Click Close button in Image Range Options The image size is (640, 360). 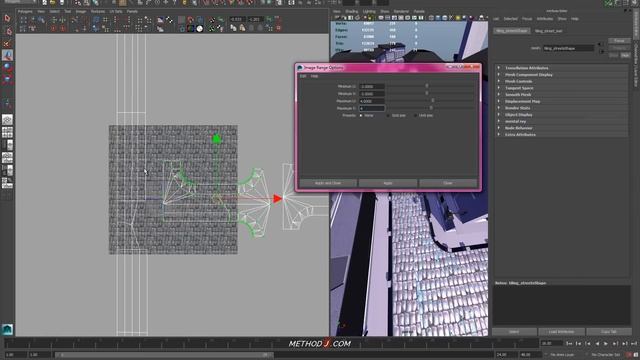click(448, 183)
